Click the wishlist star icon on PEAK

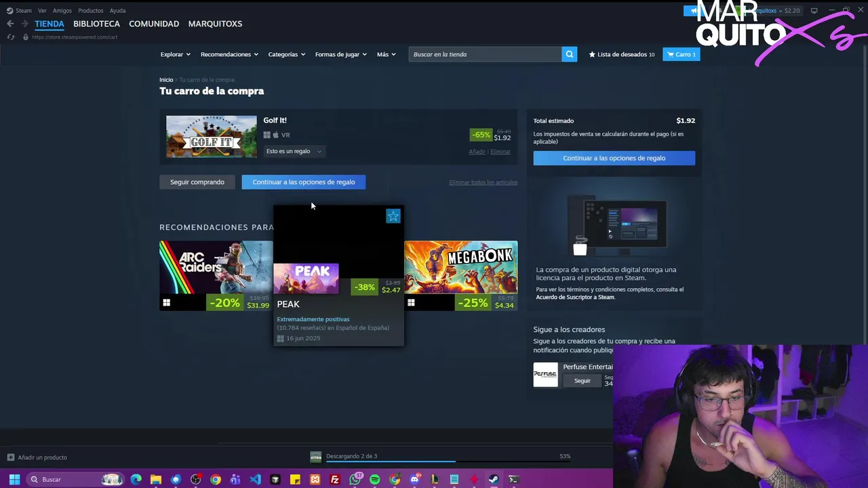[393, 216]
